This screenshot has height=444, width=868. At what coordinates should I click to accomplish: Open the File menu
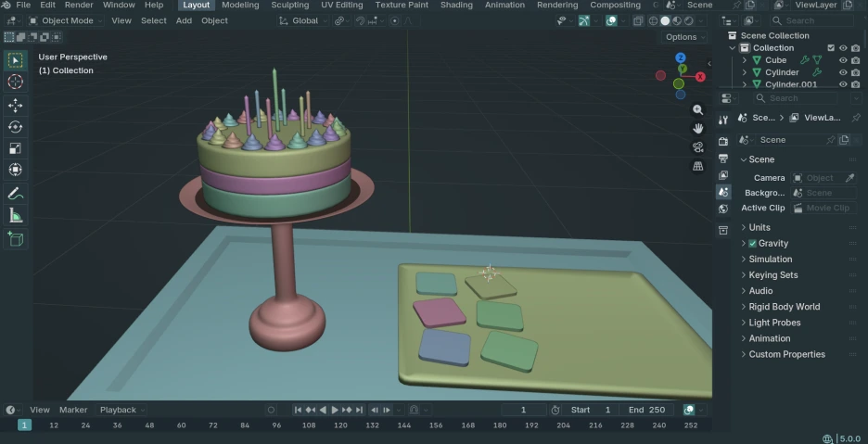point(23,5)
